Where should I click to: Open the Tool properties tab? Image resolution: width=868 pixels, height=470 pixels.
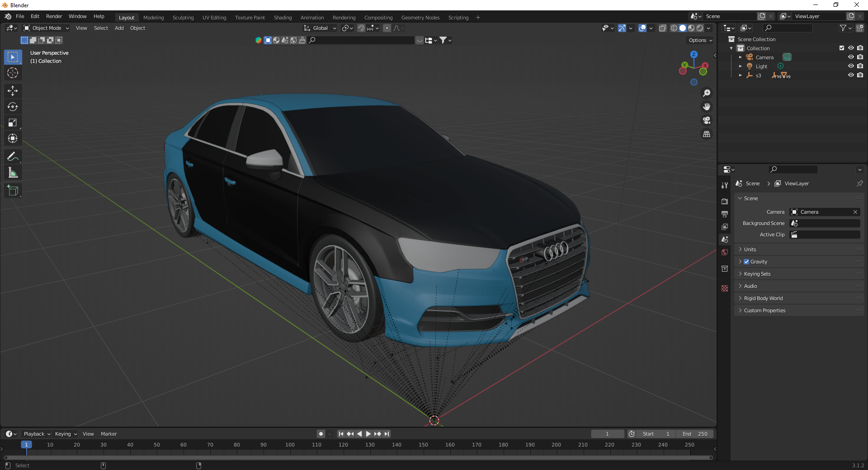click(x=725, y=185)
